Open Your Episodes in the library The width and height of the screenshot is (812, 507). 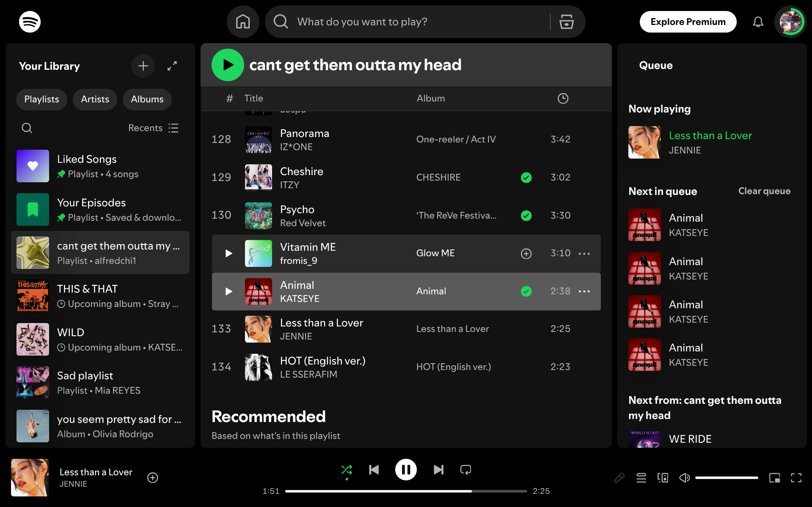[100, 210]
